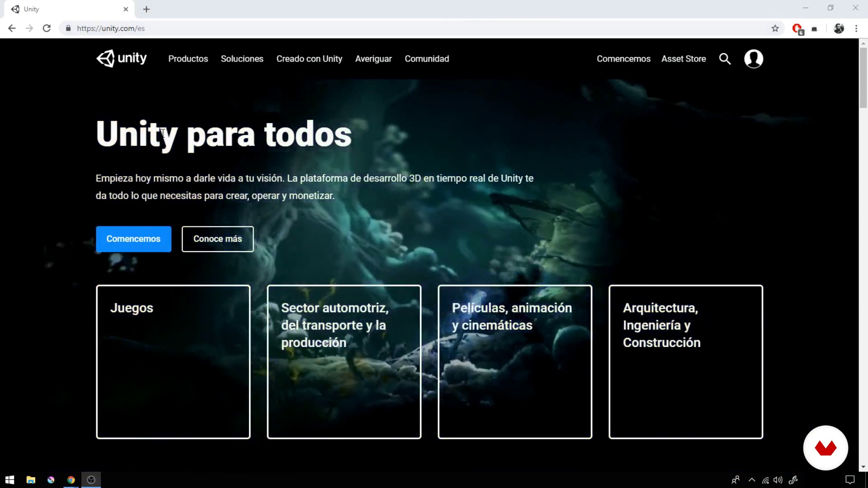868x488 pixels.
Task: Open the user account avatar icon
Action: (x=754, y=59)
